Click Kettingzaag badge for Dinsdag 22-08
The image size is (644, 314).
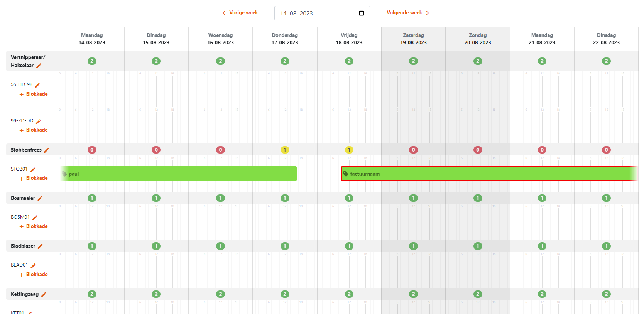click(x=606, y=294)
